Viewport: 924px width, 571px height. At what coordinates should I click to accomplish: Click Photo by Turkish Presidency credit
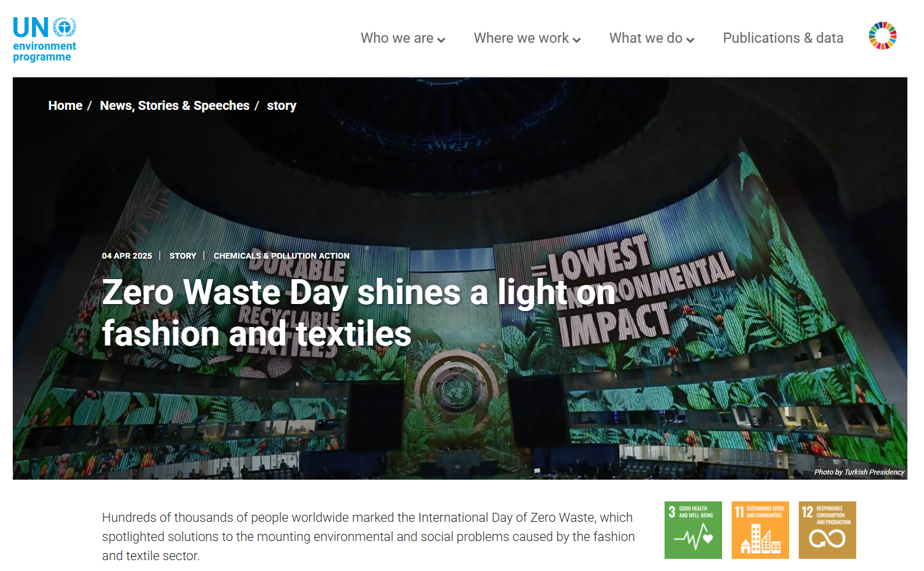[x=859, y=472]
